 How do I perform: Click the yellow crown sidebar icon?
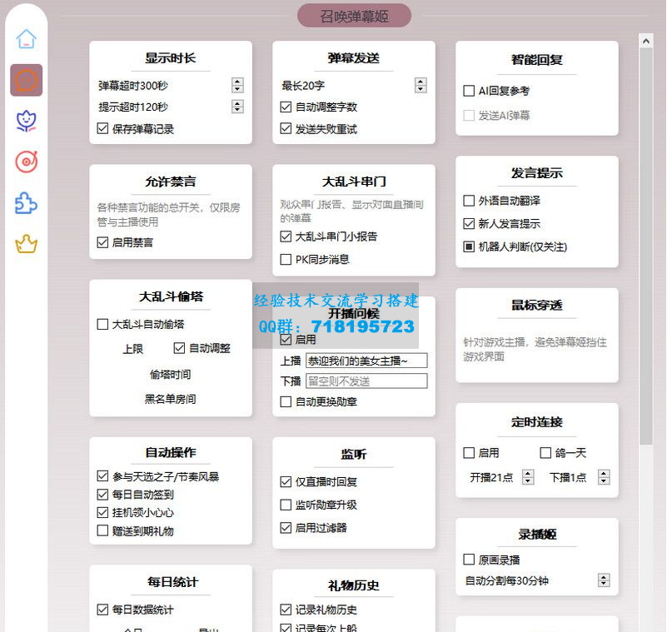point(27,244)
